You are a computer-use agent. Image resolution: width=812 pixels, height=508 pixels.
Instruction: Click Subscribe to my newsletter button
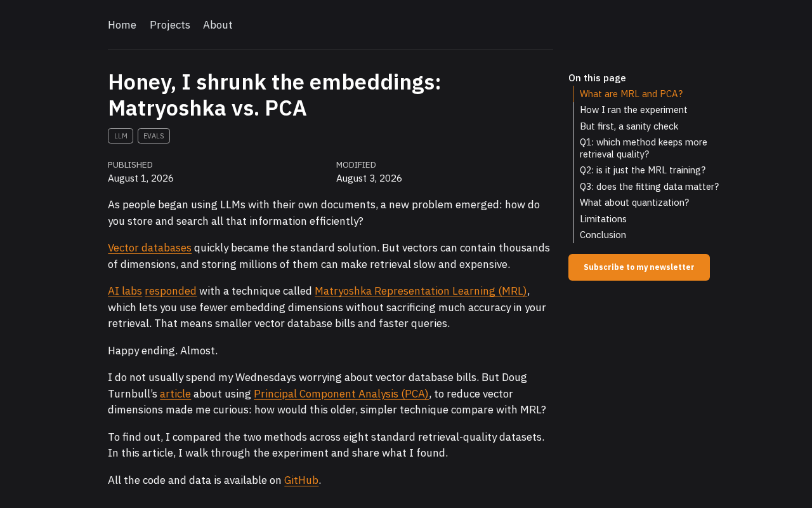(639, 267)
